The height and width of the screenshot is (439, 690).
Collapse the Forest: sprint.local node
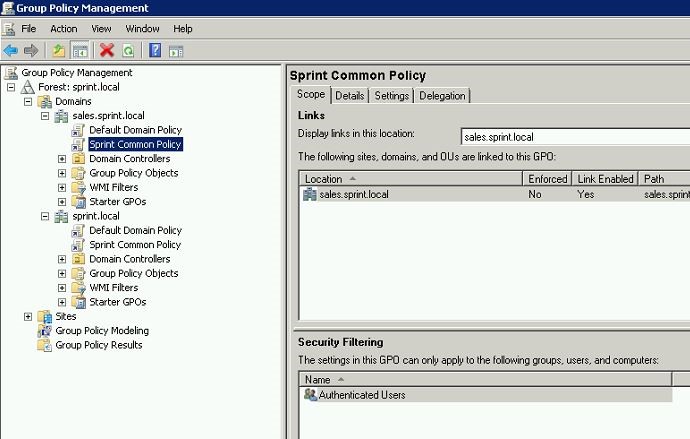point(11,87)
